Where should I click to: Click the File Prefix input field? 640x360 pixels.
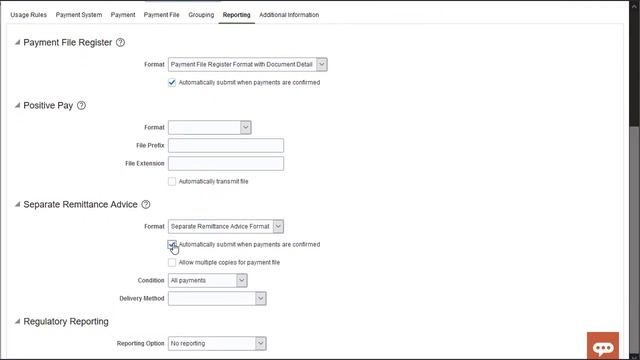(x=226, y=145)
